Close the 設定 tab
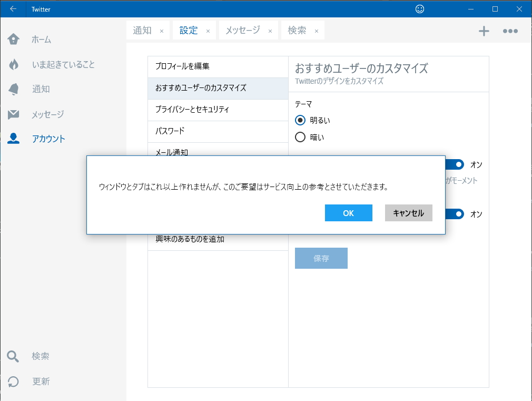532x401 pixels. coord(208,31)
